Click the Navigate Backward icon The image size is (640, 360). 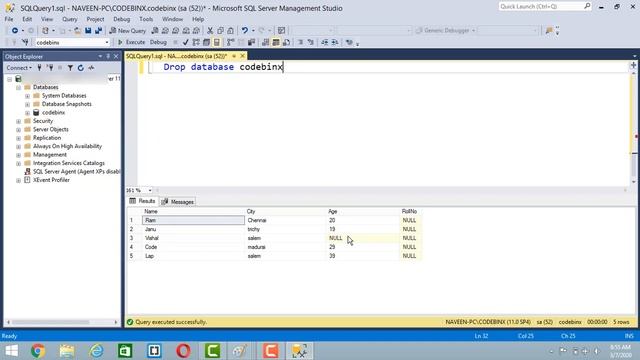(15, 31)
